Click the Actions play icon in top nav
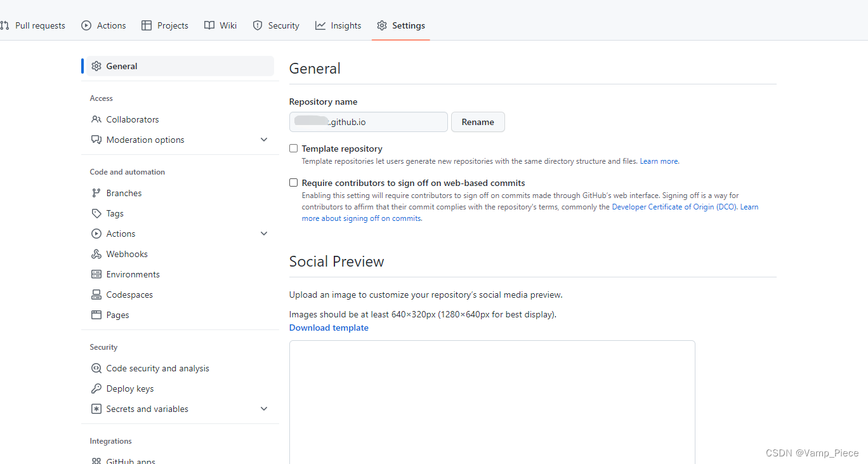 (x=86, y=25)
